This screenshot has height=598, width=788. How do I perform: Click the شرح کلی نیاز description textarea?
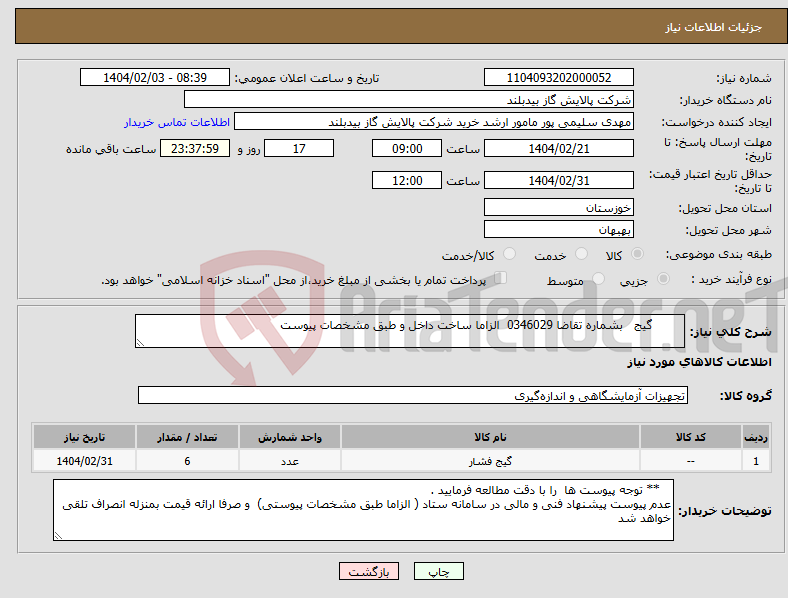[x=410, y=331]
